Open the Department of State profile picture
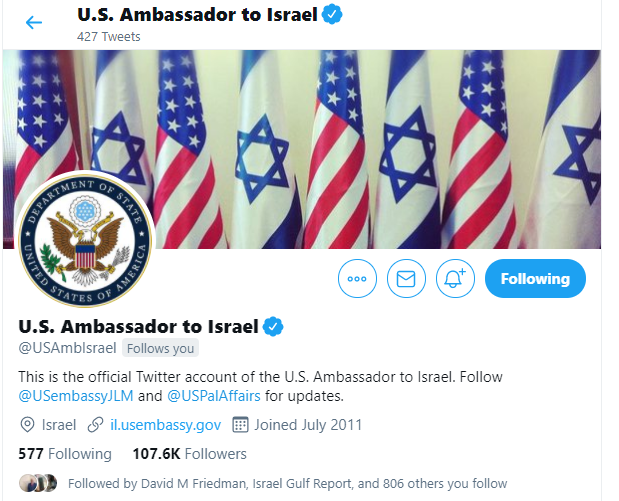Image resolution: width=619 pixels, height=501 pixels. tap(85, 240)
